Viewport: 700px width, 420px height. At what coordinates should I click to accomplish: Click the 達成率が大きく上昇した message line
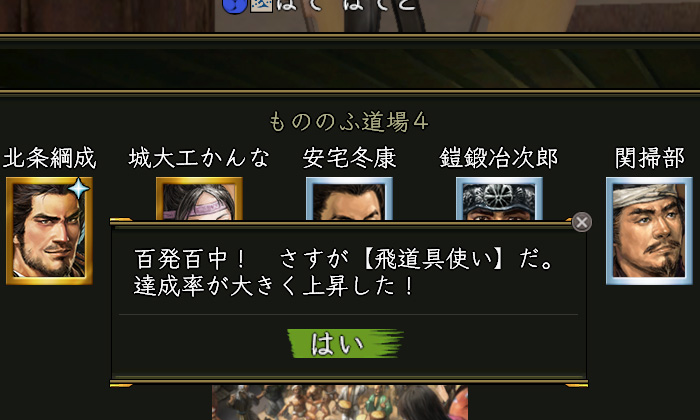[275, 286]
